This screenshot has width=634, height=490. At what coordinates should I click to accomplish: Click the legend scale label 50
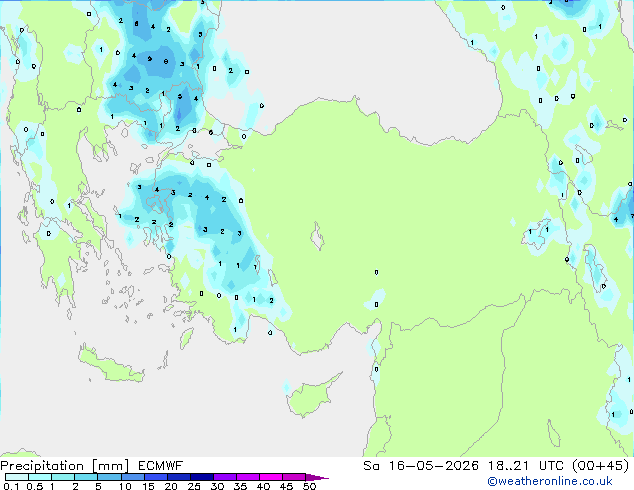click(309, 486)
